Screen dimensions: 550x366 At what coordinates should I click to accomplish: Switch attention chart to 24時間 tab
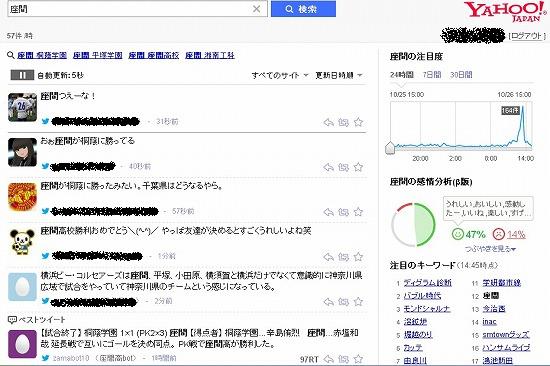click(x=402, y=75)
